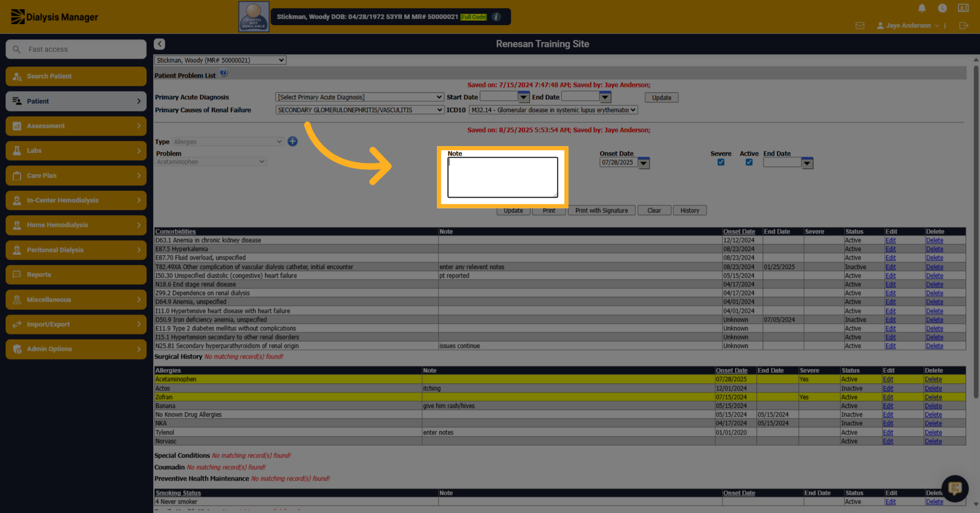The width and height of the screenshot is (980, 513).
Task: Click the mail envelope icon
Action: click(860, 26)
